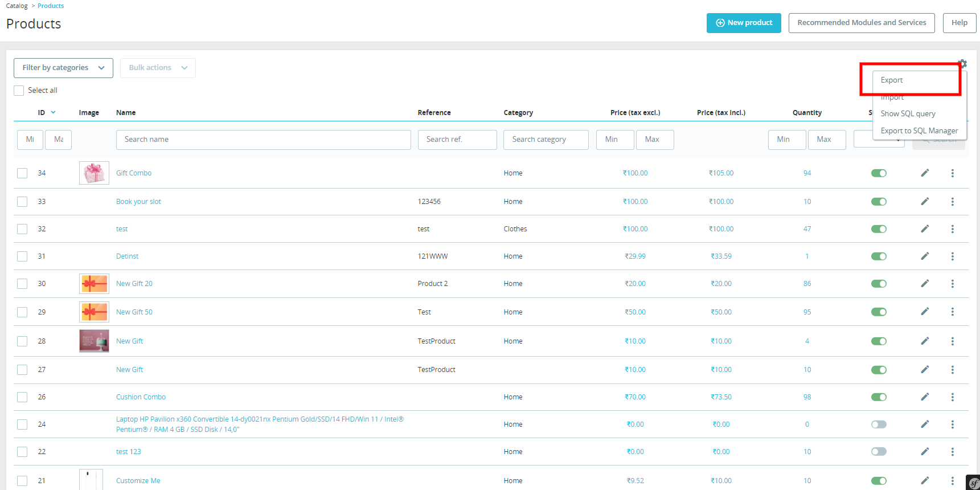This screenshot has height=490, width=980.
Task: Select checkbox for product ID 30
Action: click(x=22, y=284)
